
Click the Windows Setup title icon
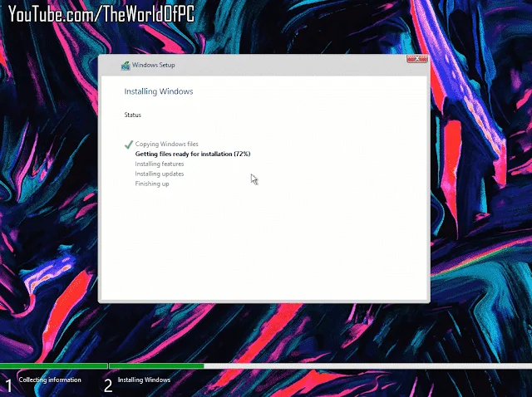[x=126, y=66]
